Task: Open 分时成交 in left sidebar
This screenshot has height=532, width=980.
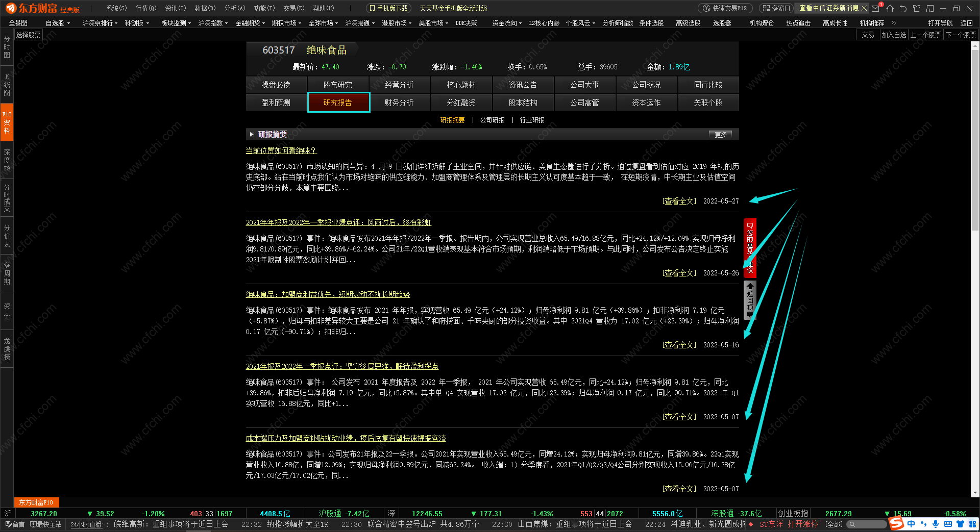Action: (7, 198)
